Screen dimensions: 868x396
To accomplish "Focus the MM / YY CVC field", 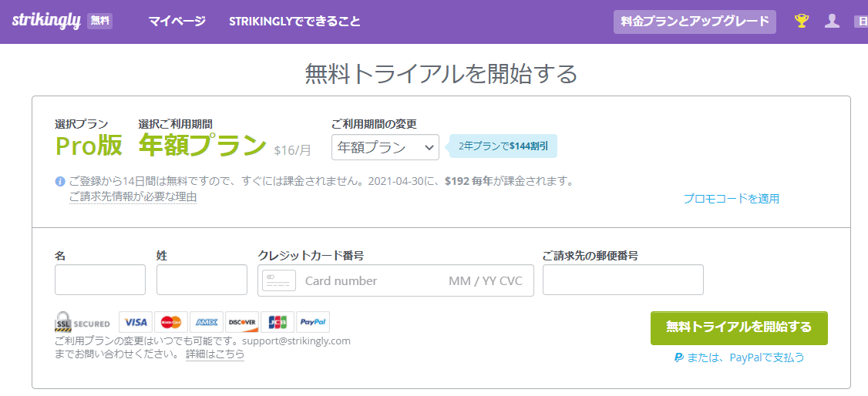I will (486, 280).
